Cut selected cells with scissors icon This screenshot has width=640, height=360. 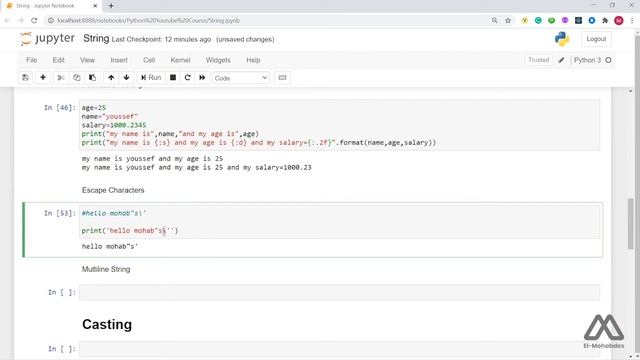61,78
